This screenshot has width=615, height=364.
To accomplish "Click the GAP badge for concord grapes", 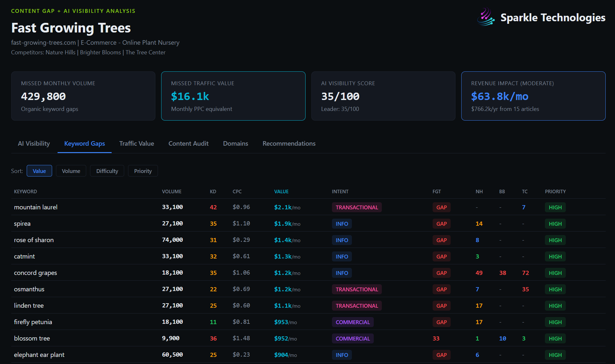I will coord(441,273).
